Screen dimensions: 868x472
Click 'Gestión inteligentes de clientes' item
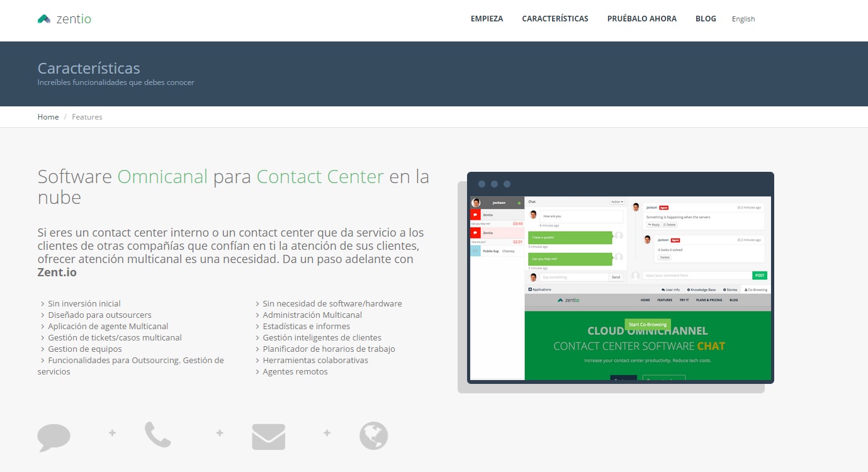coord(322,337)
